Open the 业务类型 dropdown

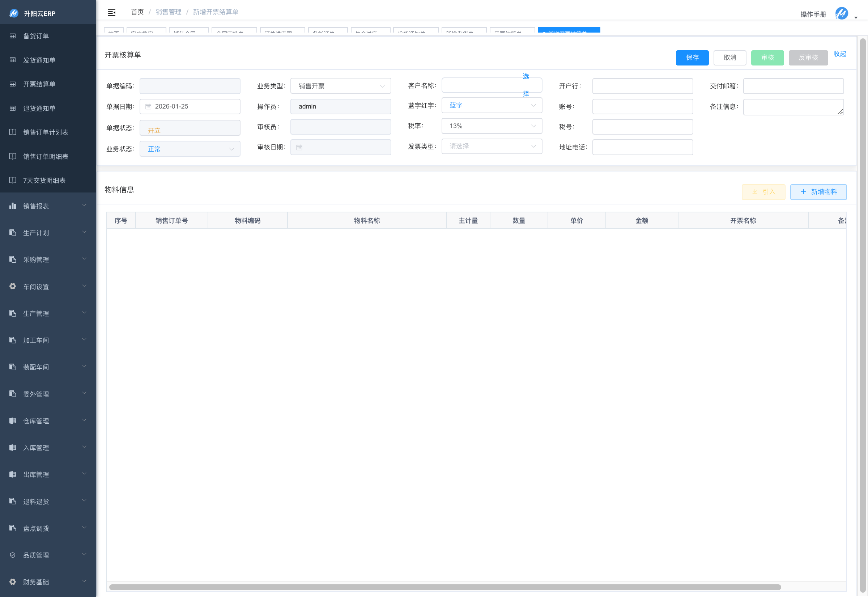click(341, 86)
